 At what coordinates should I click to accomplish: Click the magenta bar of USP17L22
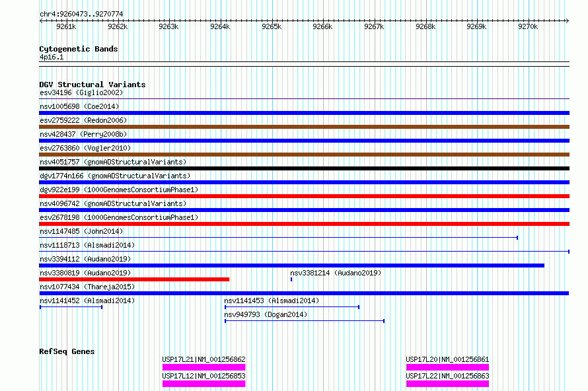[447, 384]
